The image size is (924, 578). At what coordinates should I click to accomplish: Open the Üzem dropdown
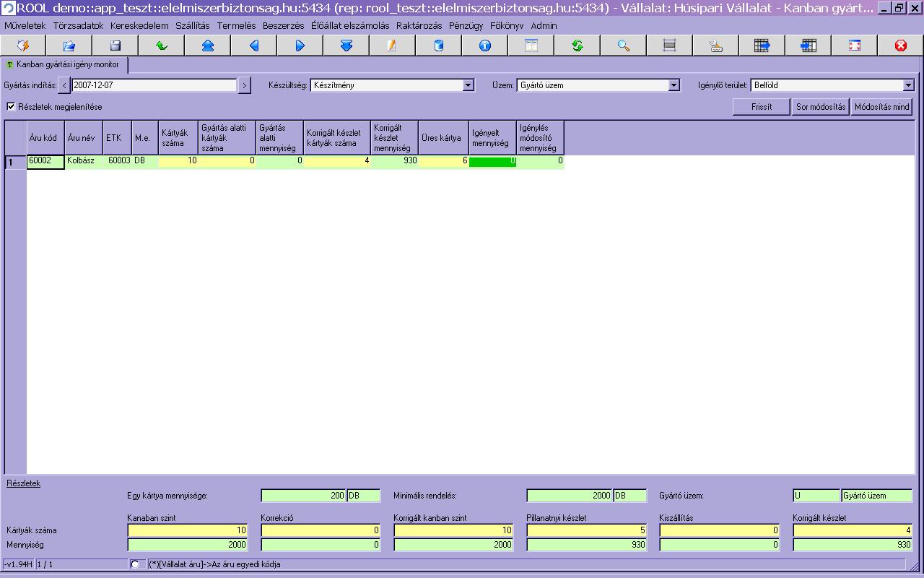pyautogui.click(x=674, y=85)
